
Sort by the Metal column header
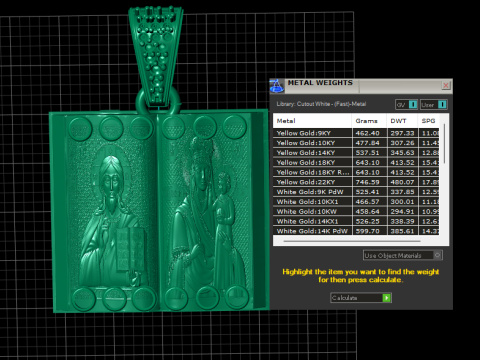312,121
